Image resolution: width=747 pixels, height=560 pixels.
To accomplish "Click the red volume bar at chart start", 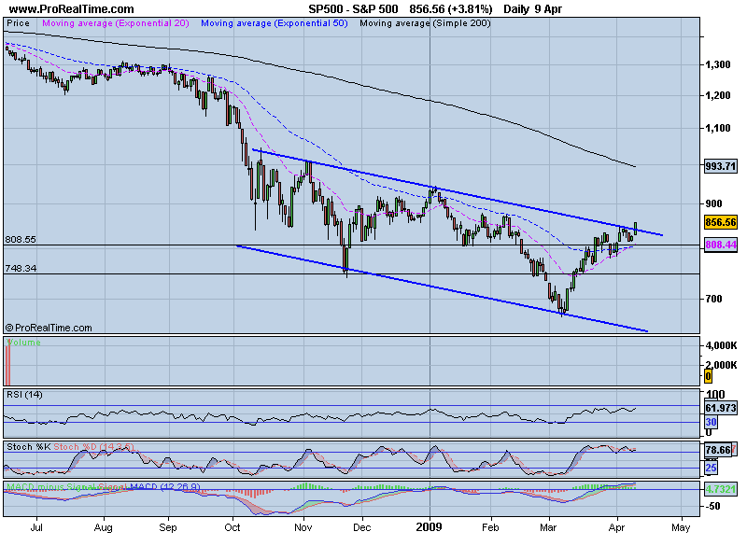I will pyautogui.click(x=7, y=365).
